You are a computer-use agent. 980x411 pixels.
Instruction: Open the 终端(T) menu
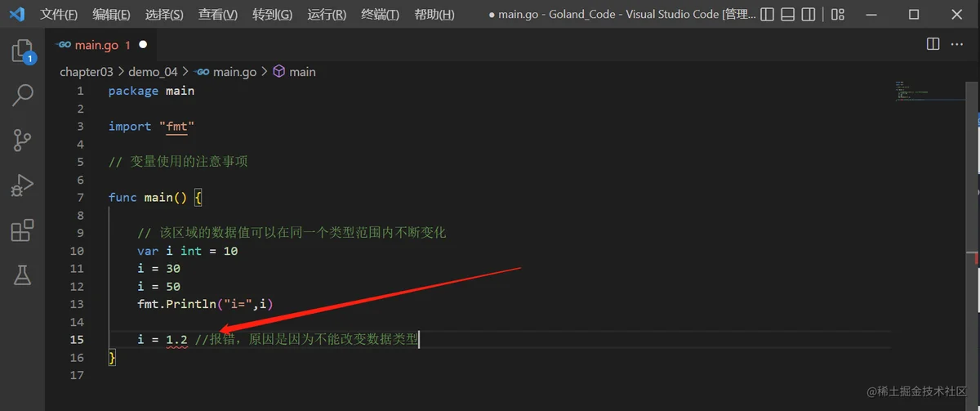(381, 15)
